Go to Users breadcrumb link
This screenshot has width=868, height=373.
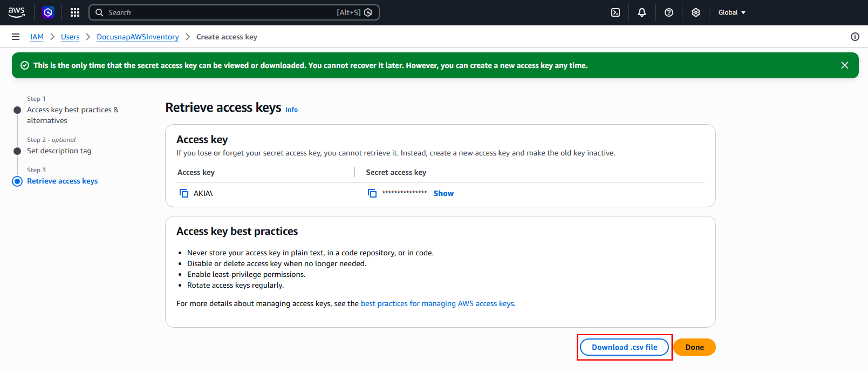(70, 37)
